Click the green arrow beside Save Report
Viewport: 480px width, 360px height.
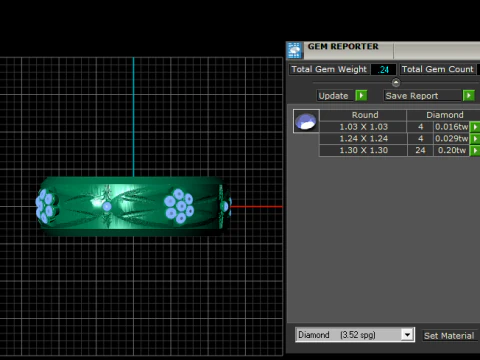[x=469, y=96]
